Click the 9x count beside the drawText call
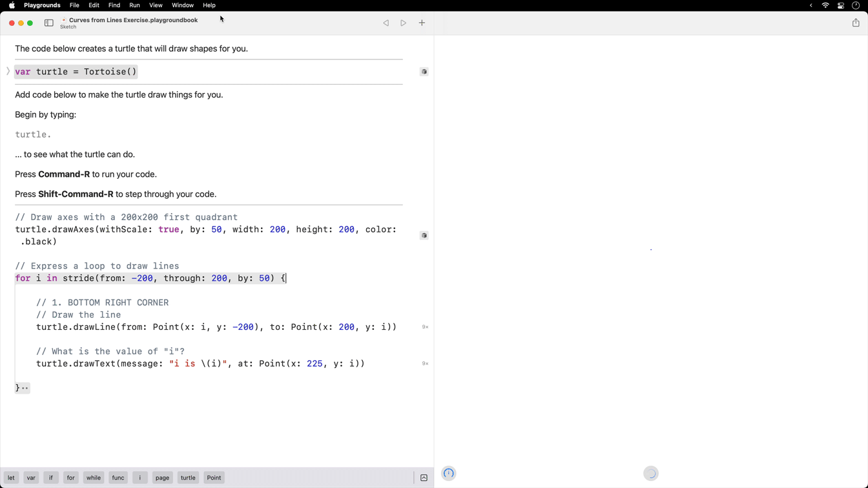The image size is (868, 488). 425,363
